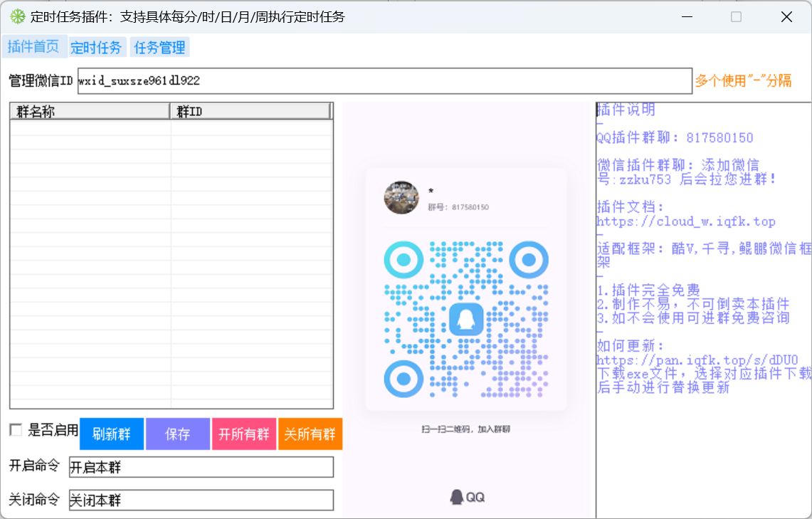Click the green plugin icon in title bar
This screenshot has width=812, height=519.
[16, 16]
